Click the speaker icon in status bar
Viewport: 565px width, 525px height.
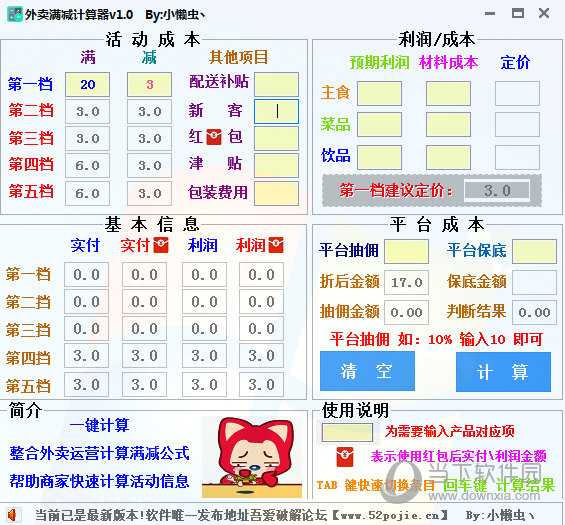pyautogui.click(x=13, y=515)
